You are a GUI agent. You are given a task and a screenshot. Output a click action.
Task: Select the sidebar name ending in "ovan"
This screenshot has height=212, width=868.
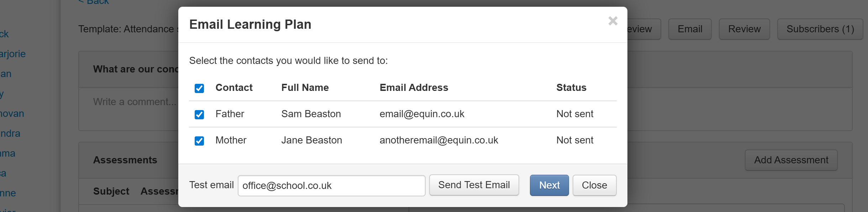pyautogui.click(x=12, y=114)
